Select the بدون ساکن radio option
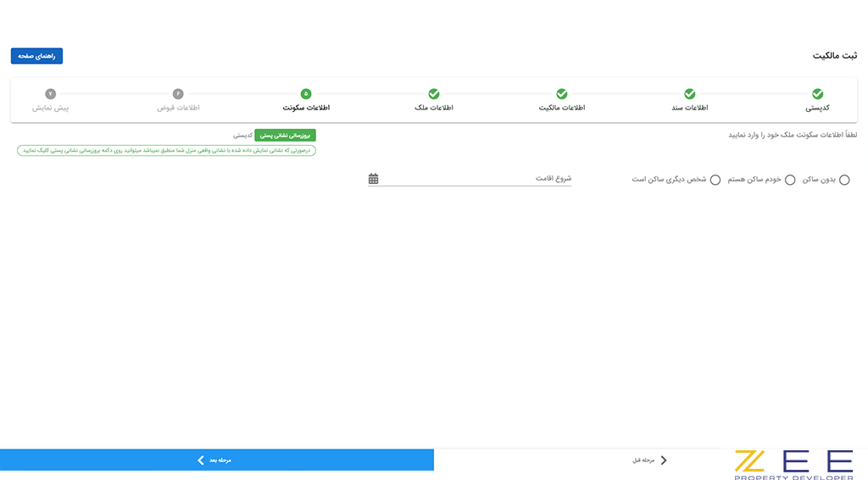The height and width of the screenshot is (491, 868). (844, 180)
